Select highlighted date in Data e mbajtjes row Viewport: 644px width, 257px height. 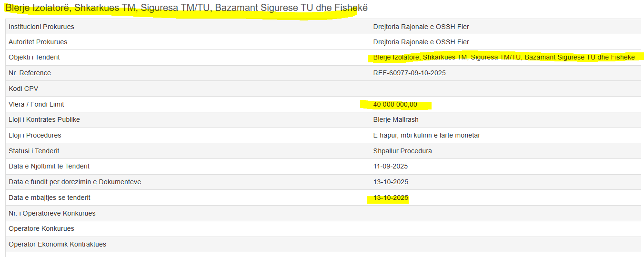point(391,198)
